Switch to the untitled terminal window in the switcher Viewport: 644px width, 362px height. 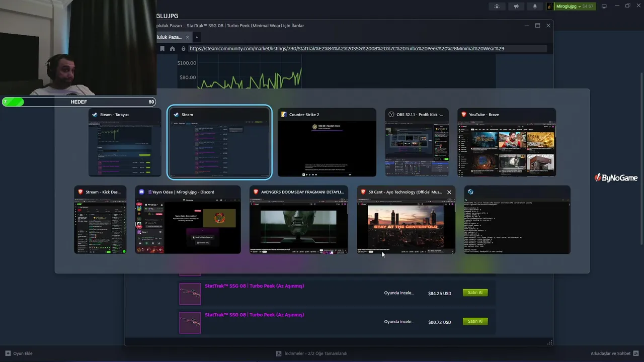(517, 220)
